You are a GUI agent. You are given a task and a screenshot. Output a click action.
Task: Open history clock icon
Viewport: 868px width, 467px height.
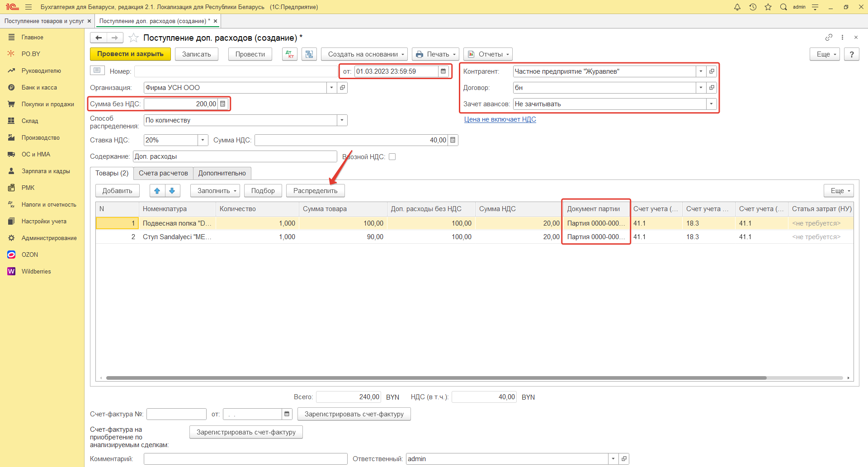point(753,7)
